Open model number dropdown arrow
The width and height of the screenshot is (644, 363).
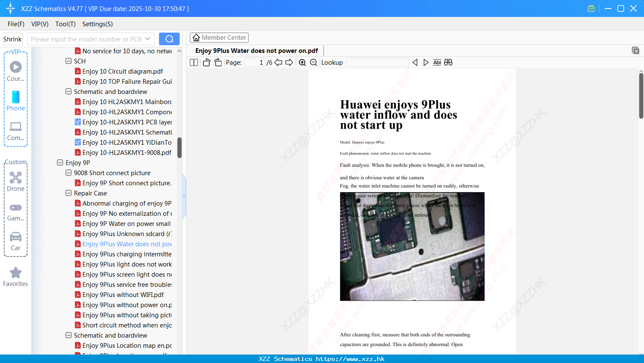tap(148, 39)
